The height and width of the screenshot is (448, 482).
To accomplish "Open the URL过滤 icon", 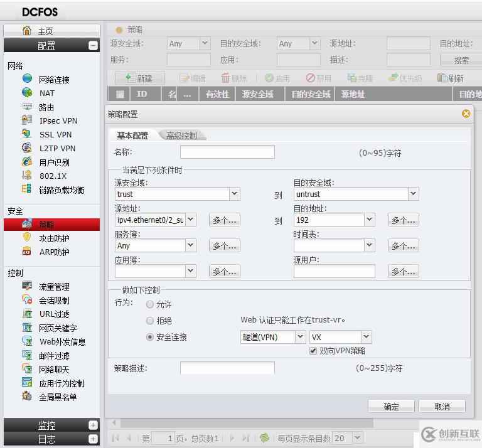I will click(x=27, y=314).
